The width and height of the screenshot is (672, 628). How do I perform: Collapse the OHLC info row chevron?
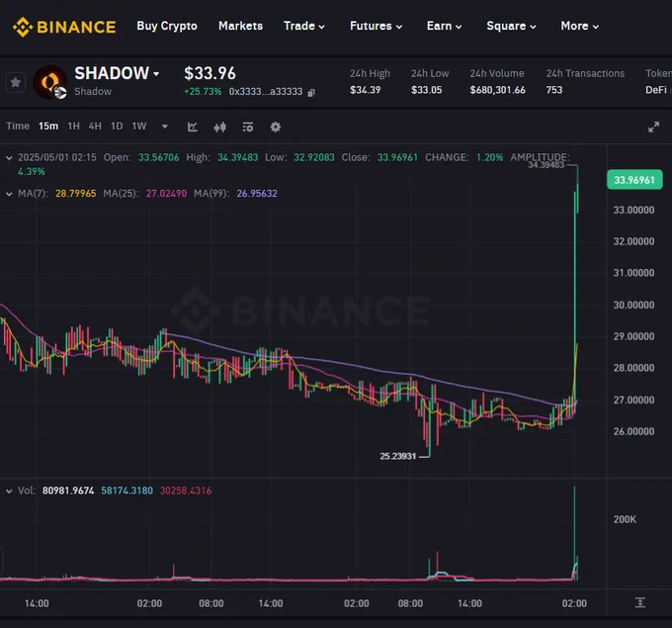[9, 158]
